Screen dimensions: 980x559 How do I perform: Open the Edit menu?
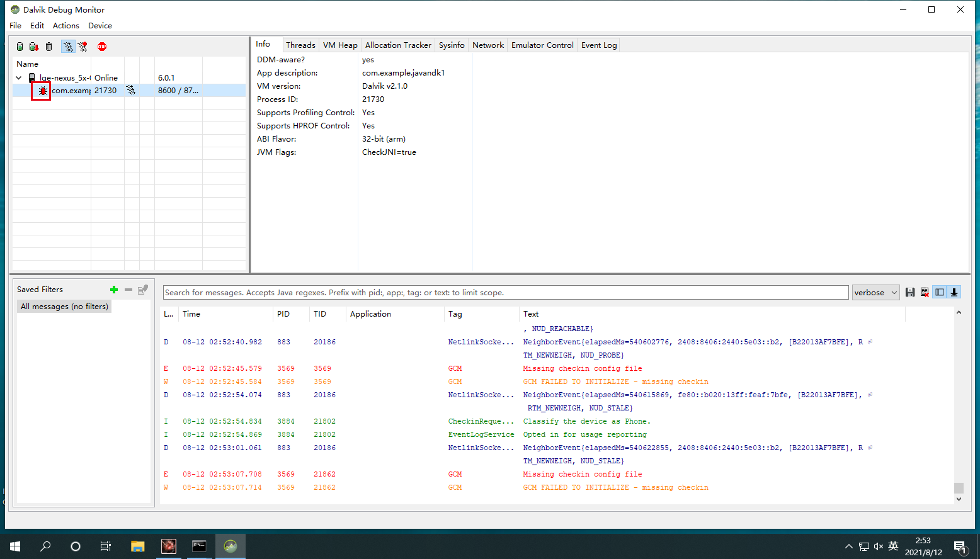tap(37, 26)
